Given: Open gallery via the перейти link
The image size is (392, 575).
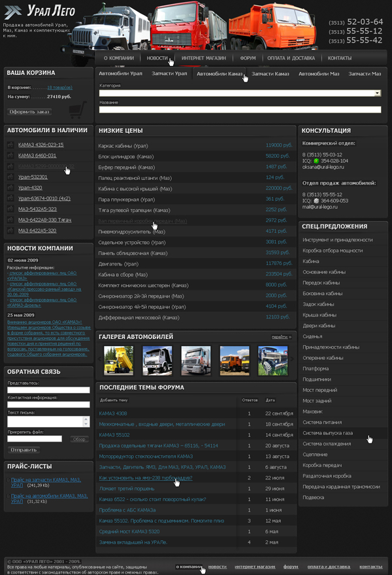Looking at the screenshot, I should 281,338.
